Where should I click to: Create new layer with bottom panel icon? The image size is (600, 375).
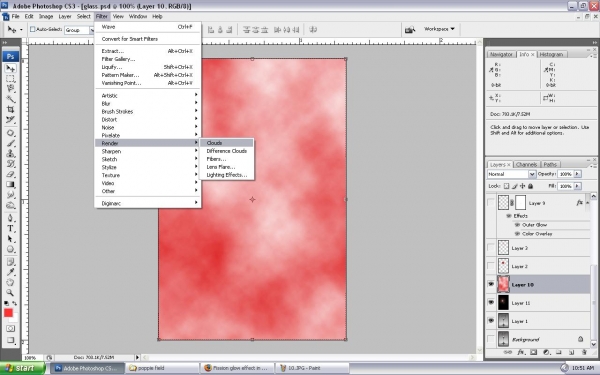571,352
